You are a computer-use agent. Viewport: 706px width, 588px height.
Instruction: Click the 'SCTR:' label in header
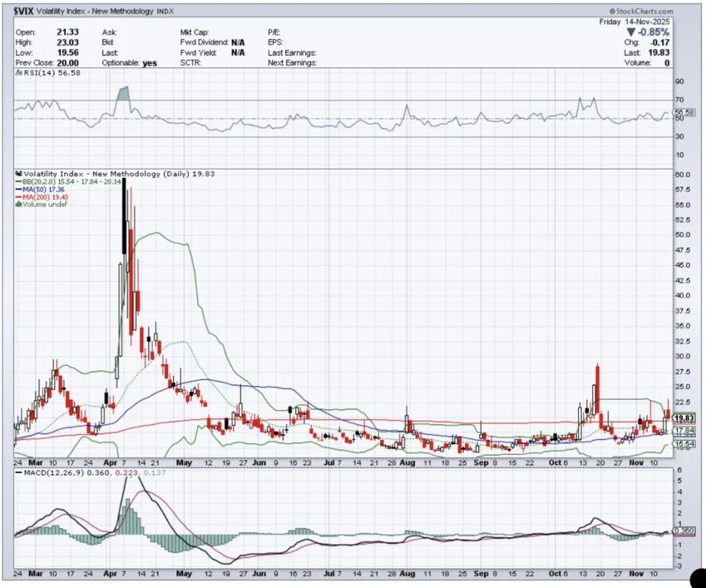[190, 63]
